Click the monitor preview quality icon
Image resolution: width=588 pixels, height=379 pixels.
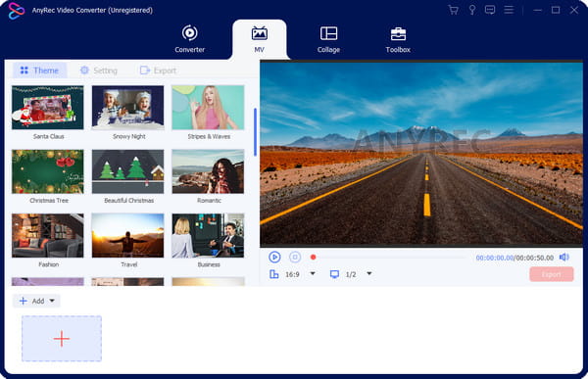point(334,274)
